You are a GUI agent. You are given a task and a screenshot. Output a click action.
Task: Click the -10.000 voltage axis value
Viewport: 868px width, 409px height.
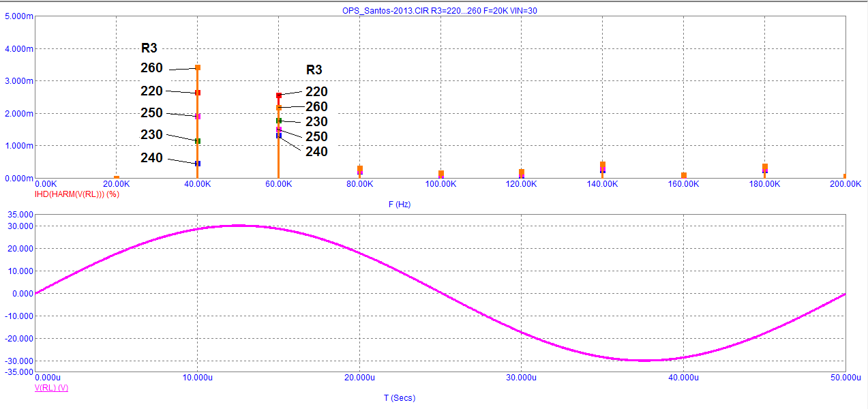click(18, 316)
